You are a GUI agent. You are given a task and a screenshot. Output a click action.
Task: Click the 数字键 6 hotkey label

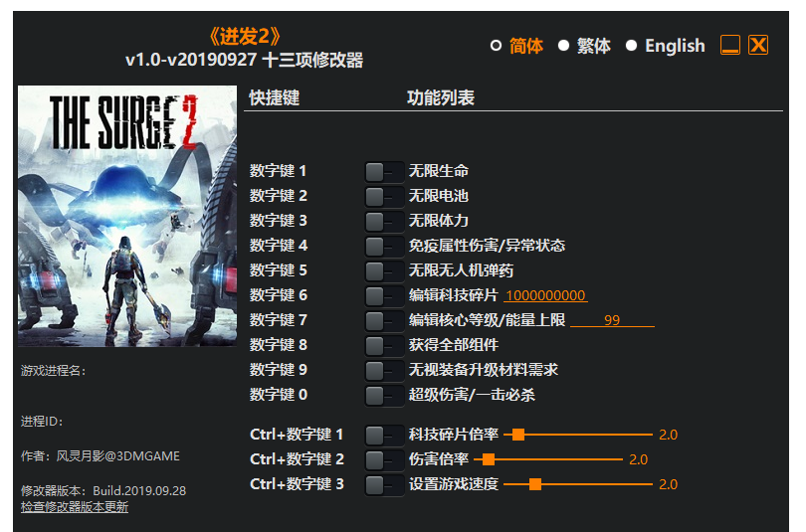pyautogui.click(x=278, y=295)
